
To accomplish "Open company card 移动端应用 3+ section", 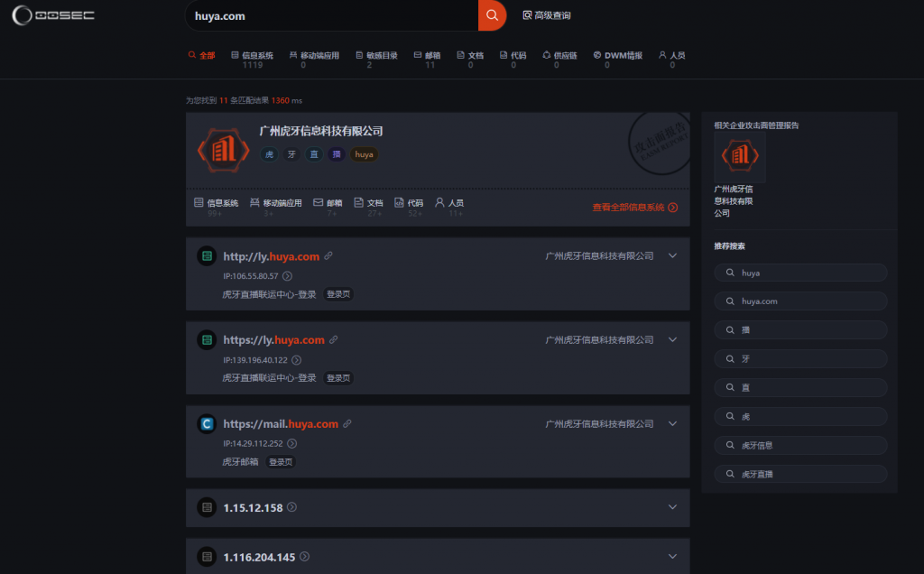I will pyautogui.click(x=276, y=207).
